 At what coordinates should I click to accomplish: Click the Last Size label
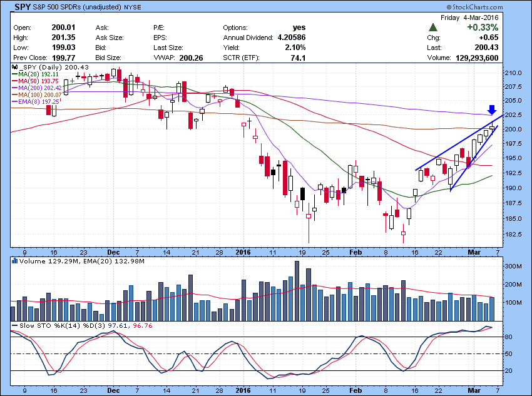coord(168,48)
